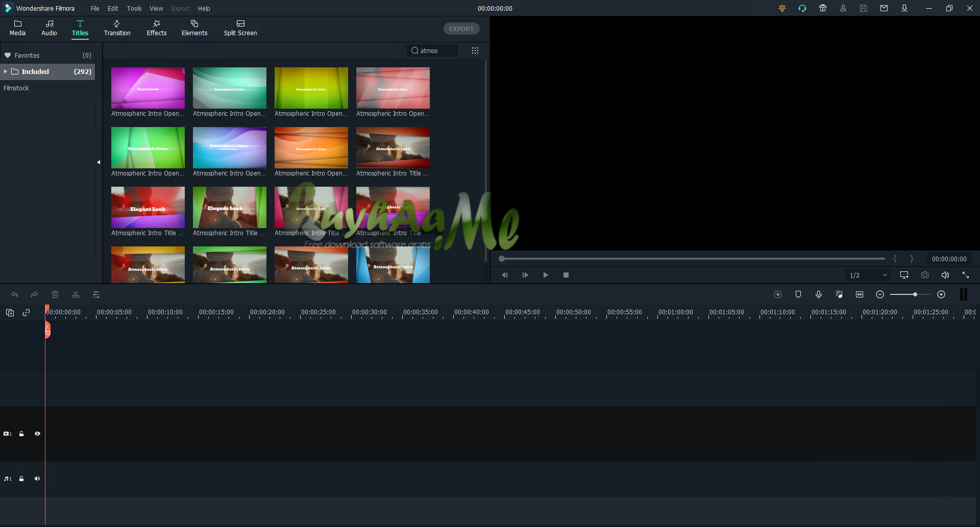Screen dimensions: 980x527
Task: Zoom out the timeline with minus
Action: [880, 294]
